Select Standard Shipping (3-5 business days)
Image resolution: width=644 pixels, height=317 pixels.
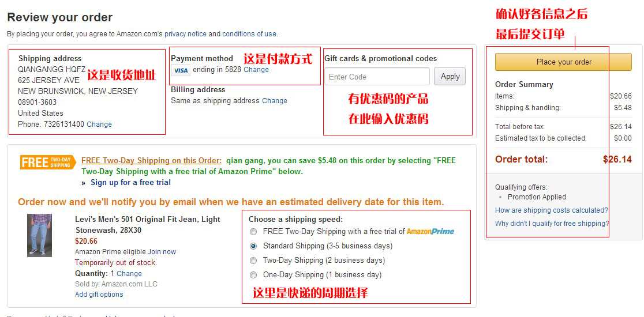coord(253,246)
